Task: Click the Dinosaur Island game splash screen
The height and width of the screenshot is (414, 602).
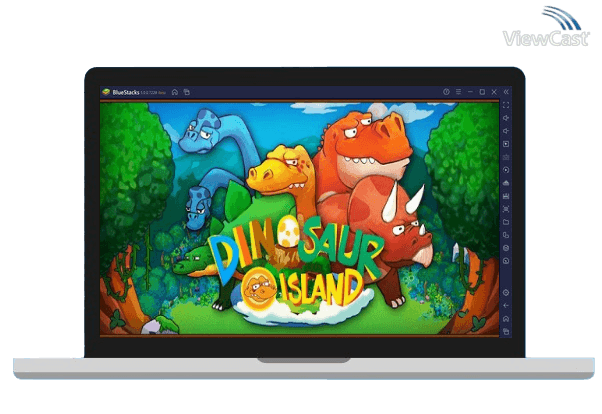Action: tap(299, 218)
